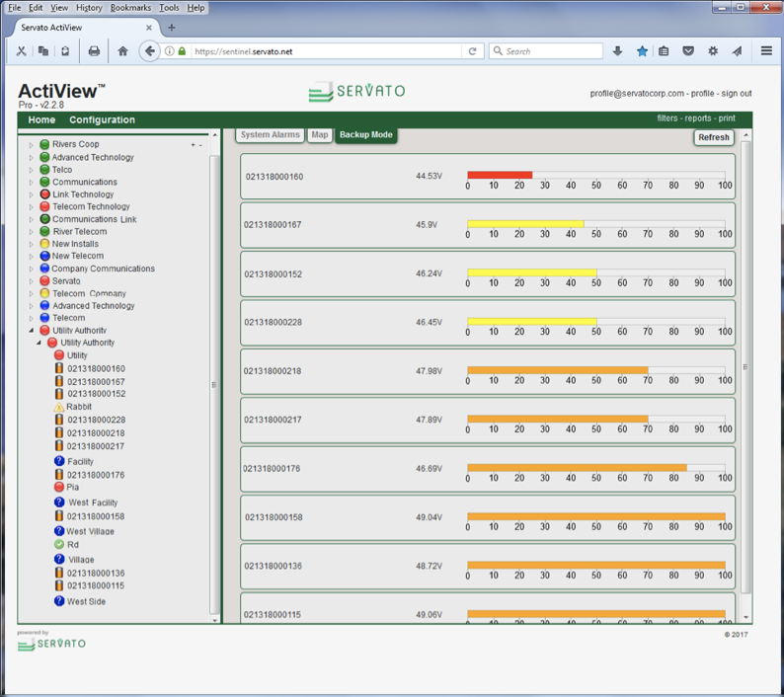
Task: Click the blue status icon for New Telecom
Action: (x=44, y=256)
